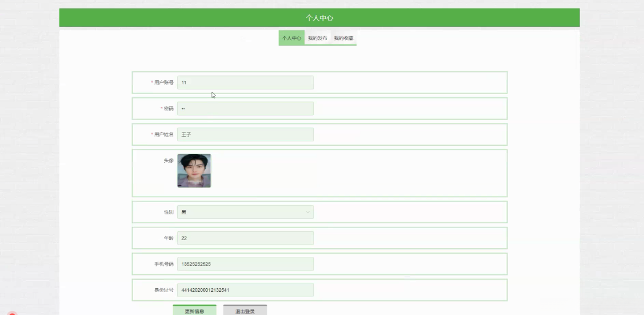The height and width of the screenshot is (315, 644).
Task: Open the 性别 gender dropdown
Action: click(x=245, y=212)
